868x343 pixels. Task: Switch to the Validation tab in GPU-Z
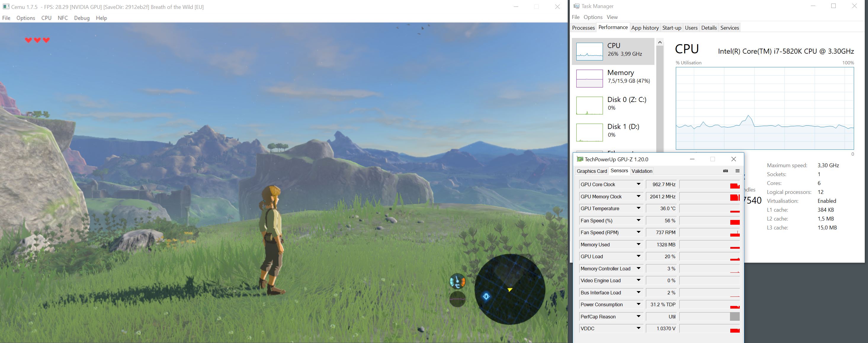tap(641, 171)
